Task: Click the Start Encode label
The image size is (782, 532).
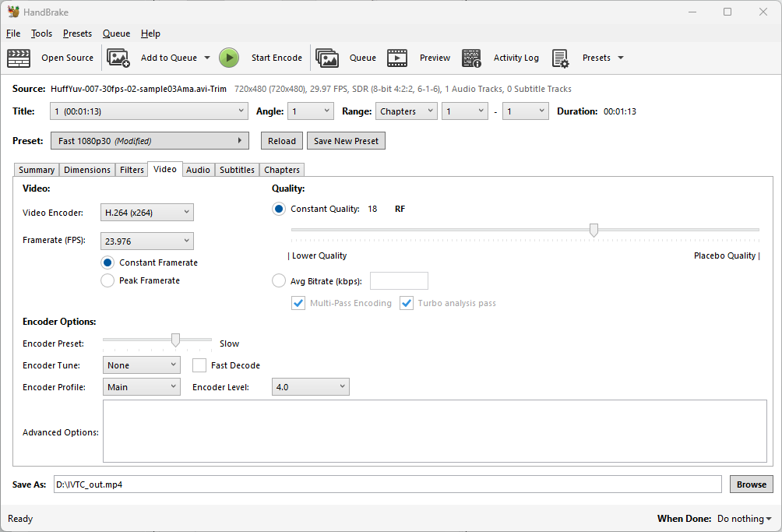Action: tap(277, 58)
